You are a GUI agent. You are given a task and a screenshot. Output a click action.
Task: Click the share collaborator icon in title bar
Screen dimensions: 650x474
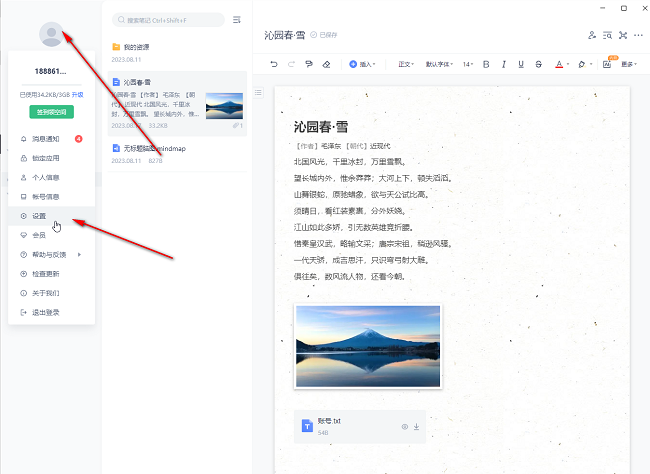[x=592, y=35]
